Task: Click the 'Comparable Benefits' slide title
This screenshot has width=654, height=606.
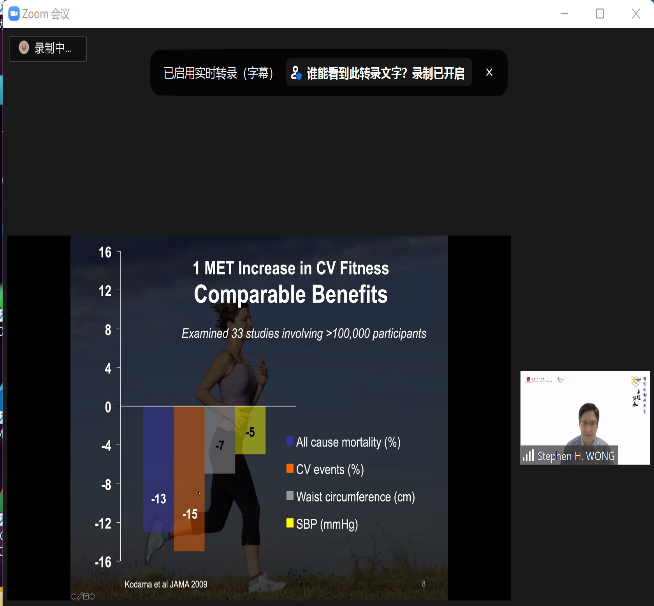Action: pyautogui.click(x=290, y=295)
